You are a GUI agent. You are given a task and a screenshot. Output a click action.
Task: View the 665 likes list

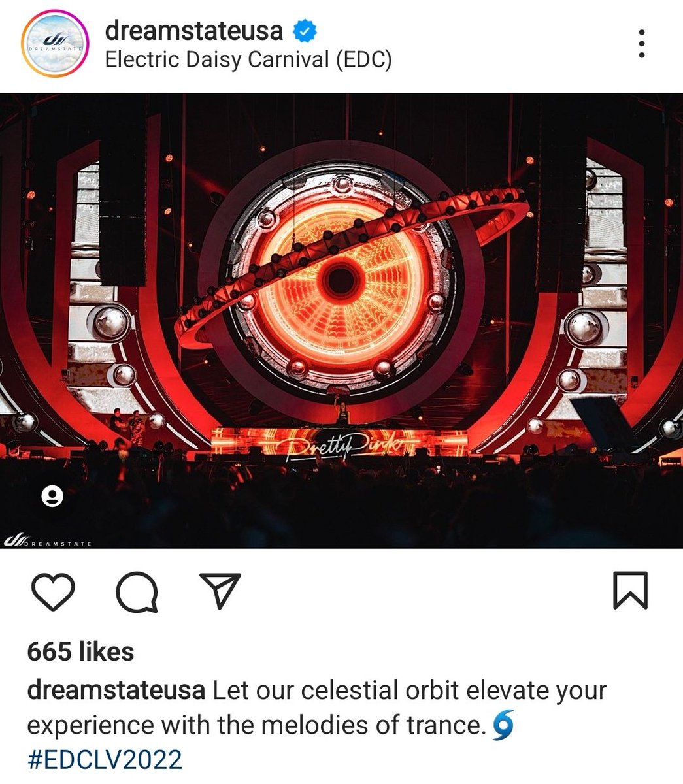[x=81, y=651]
